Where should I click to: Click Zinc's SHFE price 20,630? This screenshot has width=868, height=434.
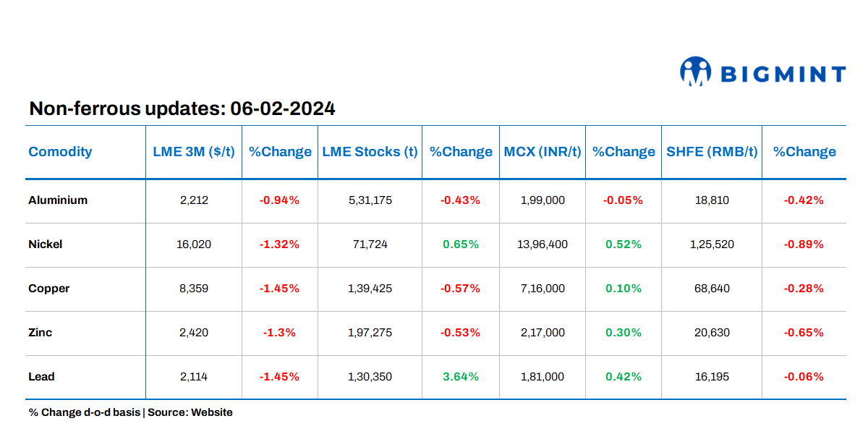point(712,333)
